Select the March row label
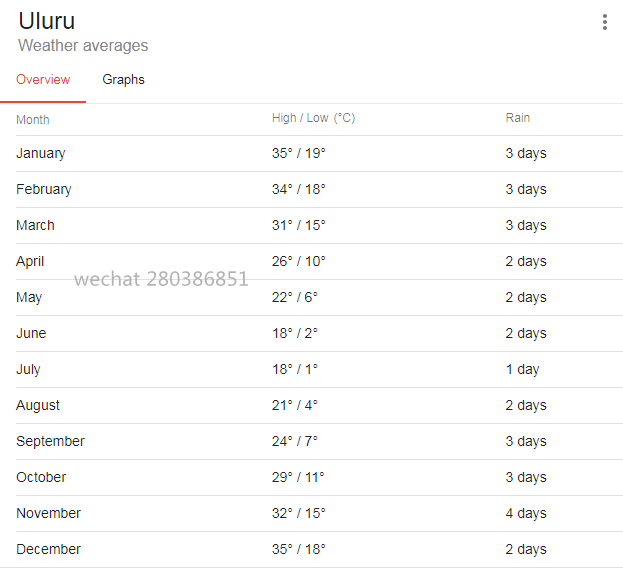Viewport: 623px width, 569px height. [35, 226]
